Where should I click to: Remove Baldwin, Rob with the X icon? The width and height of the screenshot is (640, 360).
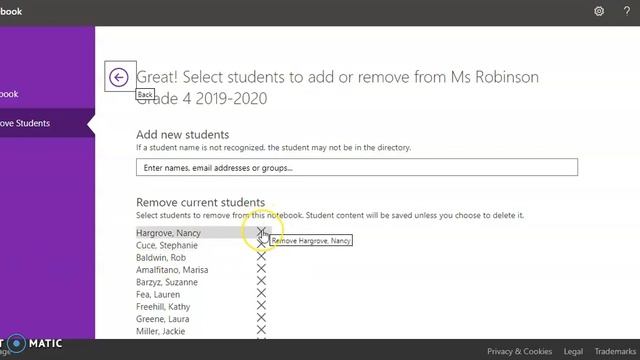click(261, 256)
